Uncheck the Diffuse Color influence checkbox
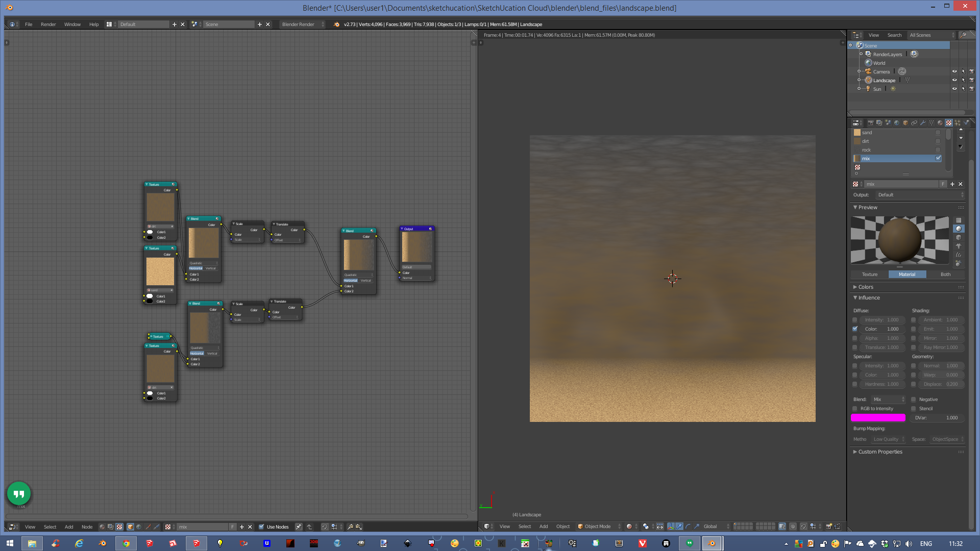The image size is (980, 551). coord(855,329)
